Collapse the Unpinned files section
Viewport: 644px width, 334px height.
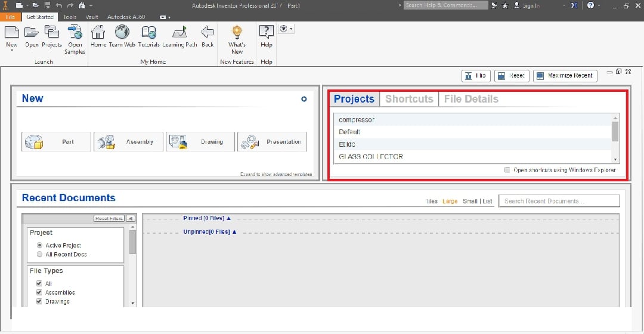[209, 232]
